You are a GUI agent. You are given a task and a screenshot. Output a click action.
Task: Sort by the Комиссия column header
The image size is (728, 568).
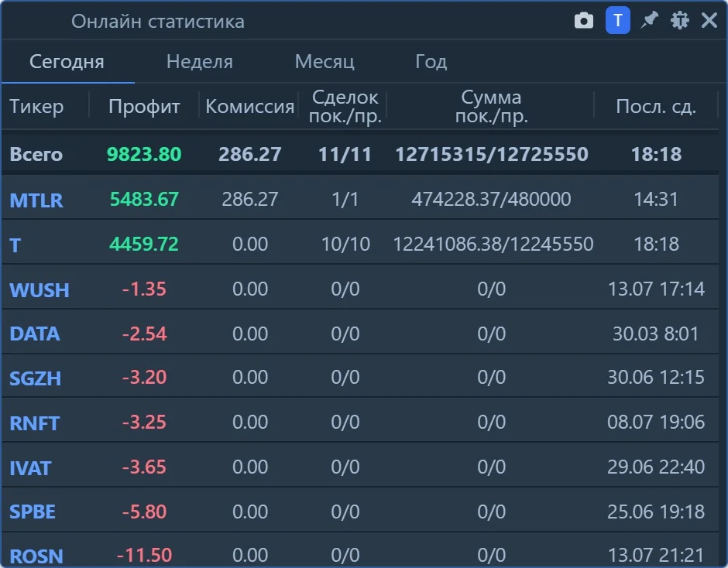[250, 106]
